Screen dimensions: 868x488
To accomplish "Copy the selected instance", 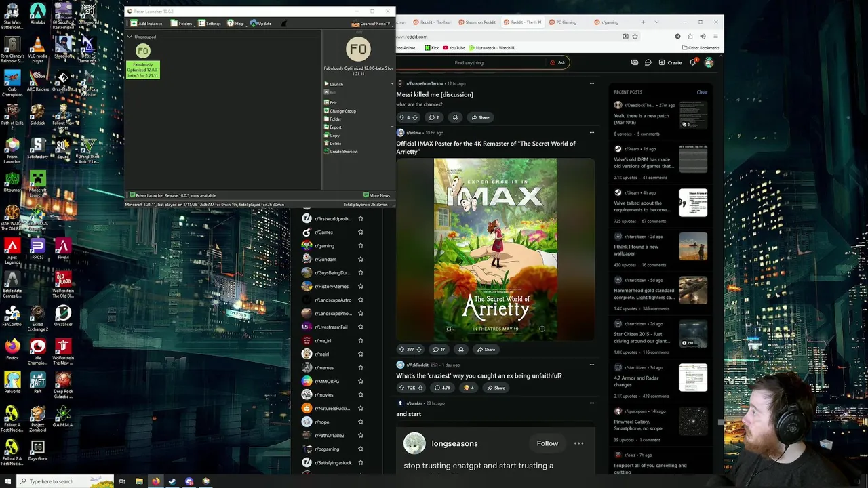I will 332,136.
